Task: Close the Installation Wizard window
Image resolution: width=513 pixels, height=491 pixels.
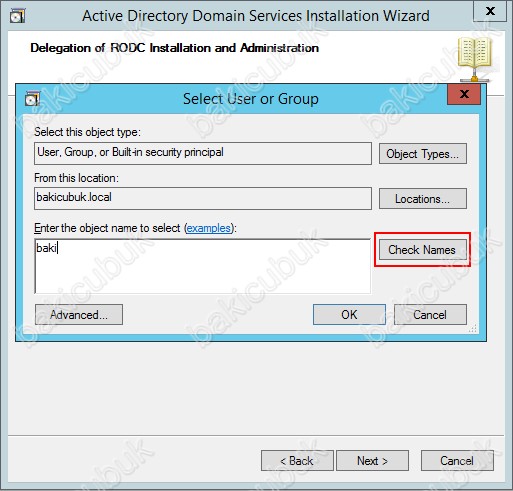Action: [x=490, y=11]
